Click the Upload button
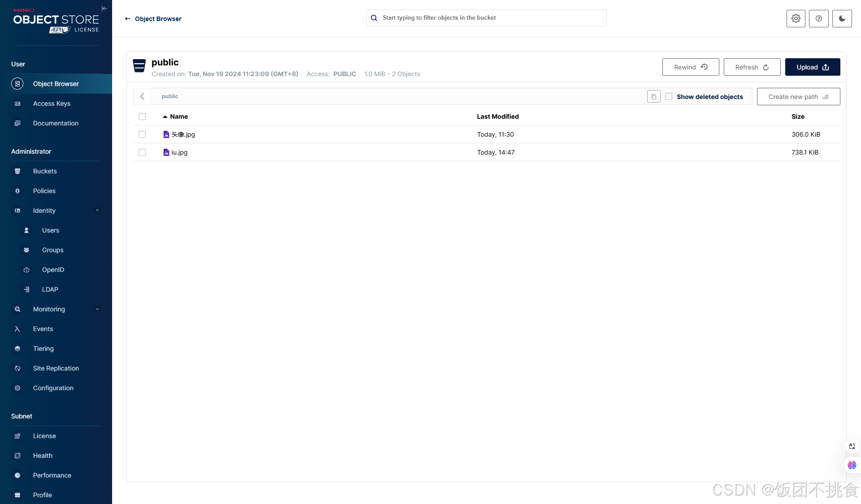Screen dimensions: 861x504 tap(812, 67)
